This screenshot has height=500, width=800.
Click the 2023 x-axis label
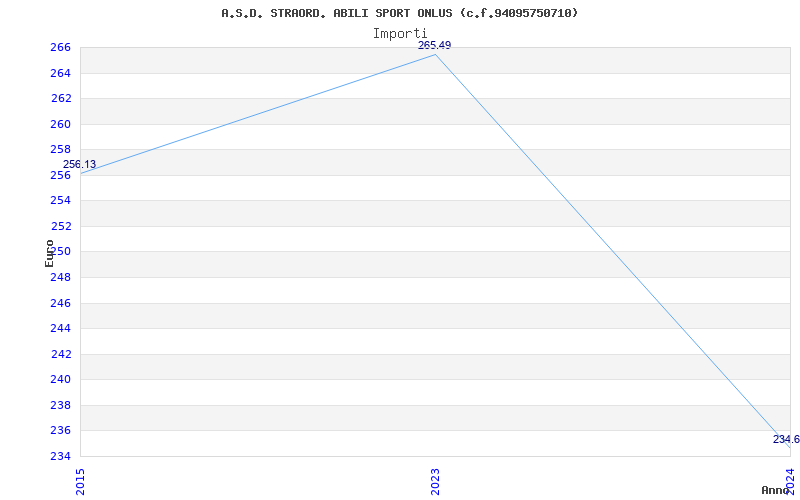pos(435,480)
